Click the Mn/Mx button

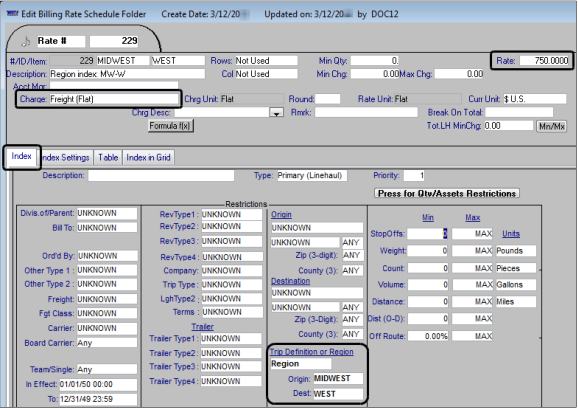coord(551,126)
